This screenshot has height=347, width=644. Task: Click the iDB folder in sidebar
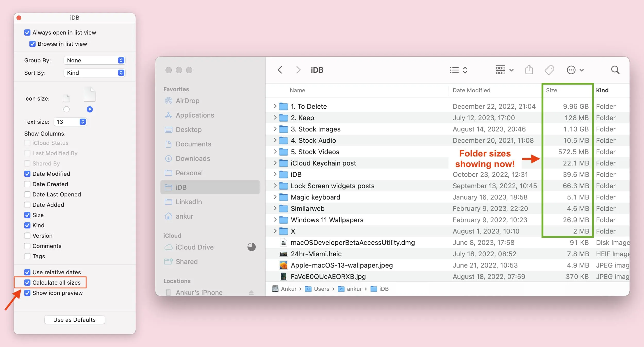(180, 187)
